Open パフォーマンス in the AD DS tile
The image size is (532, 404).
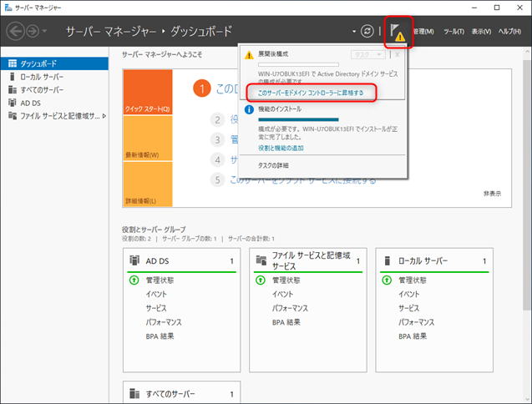click(164, 322)
